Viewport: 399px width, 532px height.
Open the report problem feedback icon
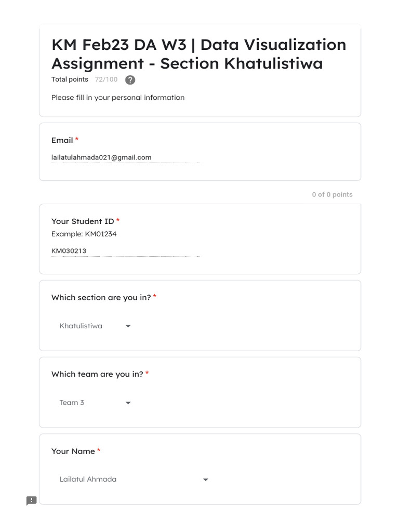click(32, 501)
